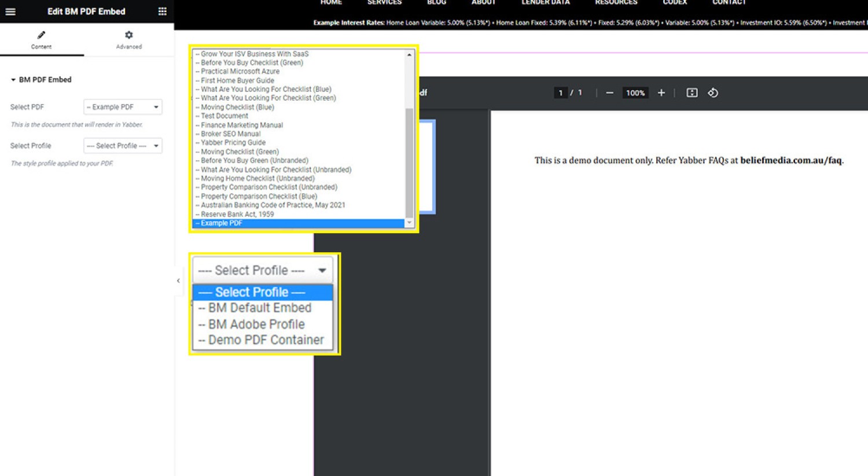Zoom in the PDF with plus icon
Viewport: 868px width, 476px height.
[661, 93]
